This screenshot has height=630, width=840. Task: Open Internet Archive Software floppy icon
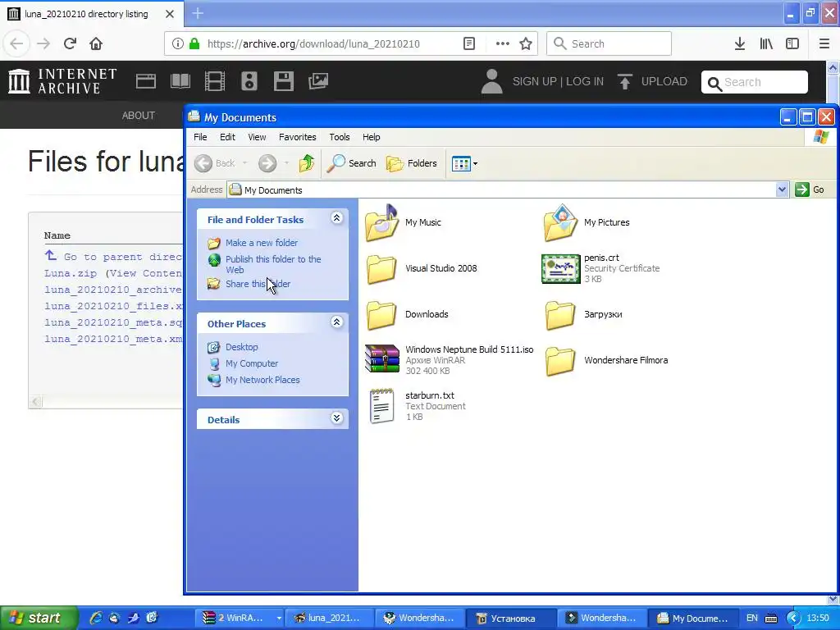(x=283, y=81)
